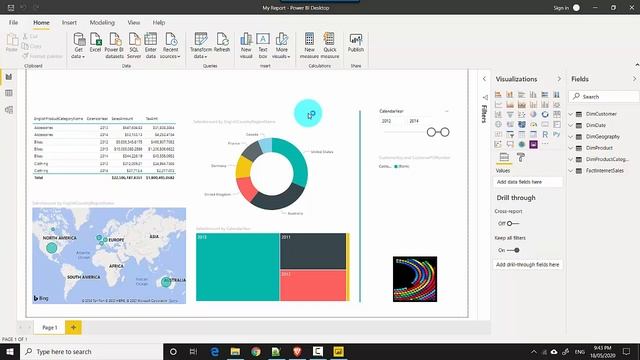Select the donut chart visual icon

click(545, 114)
